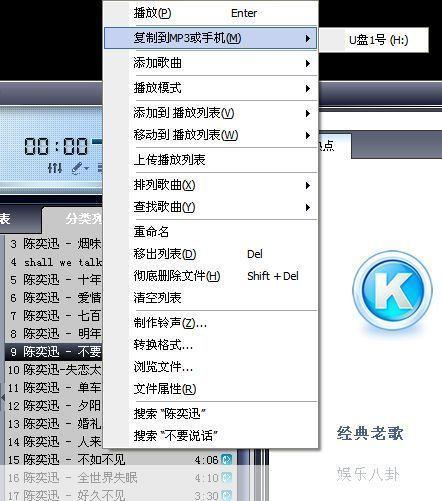Image resolution: width=442 pixels, height=501 pixels.
Task: Select 搜索 "陈奕迅" menu entry
Action: [211, 414]
